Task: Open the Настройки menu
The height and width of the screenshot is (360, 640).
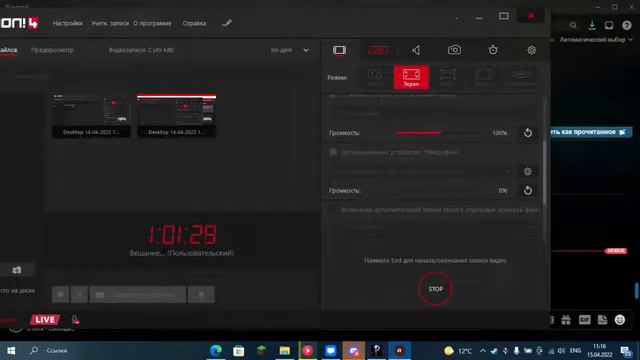Action: (67, 23)
